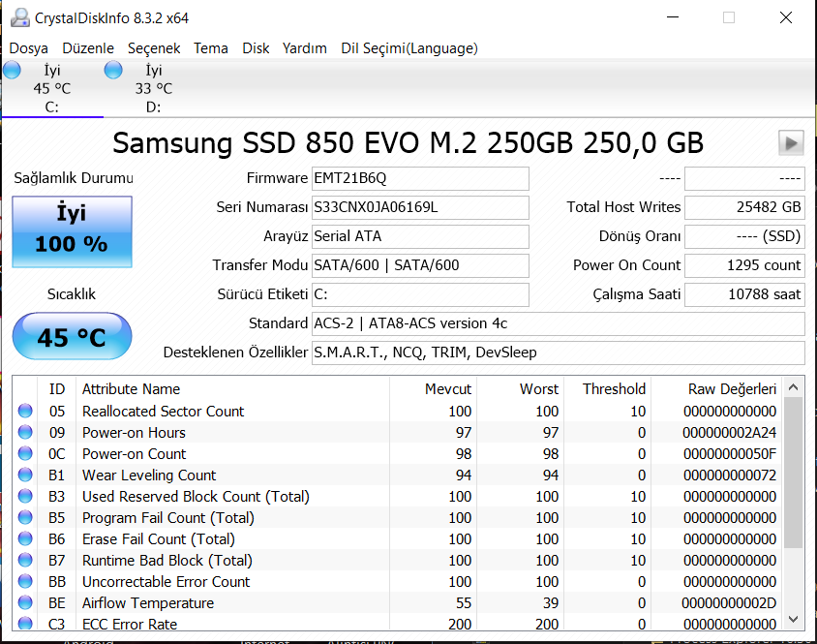The height and width of the screenshot is (644, 817).
Task: Click the Sağlamlık Durumu label
Action: click(x=74, y=178)
